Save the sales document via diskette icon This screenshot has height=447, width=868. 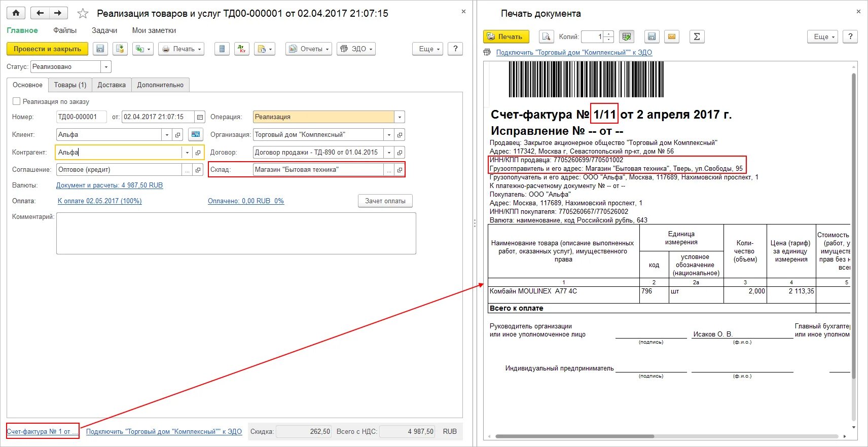point(100,49)
